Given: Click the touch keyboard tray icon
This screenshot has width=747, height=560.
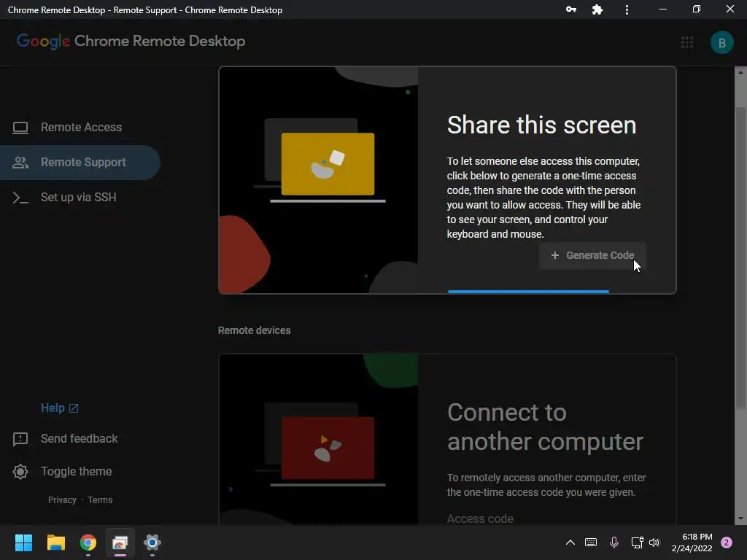Looking at the screenshot, I should pyautogui.click(x=591, y=542).
